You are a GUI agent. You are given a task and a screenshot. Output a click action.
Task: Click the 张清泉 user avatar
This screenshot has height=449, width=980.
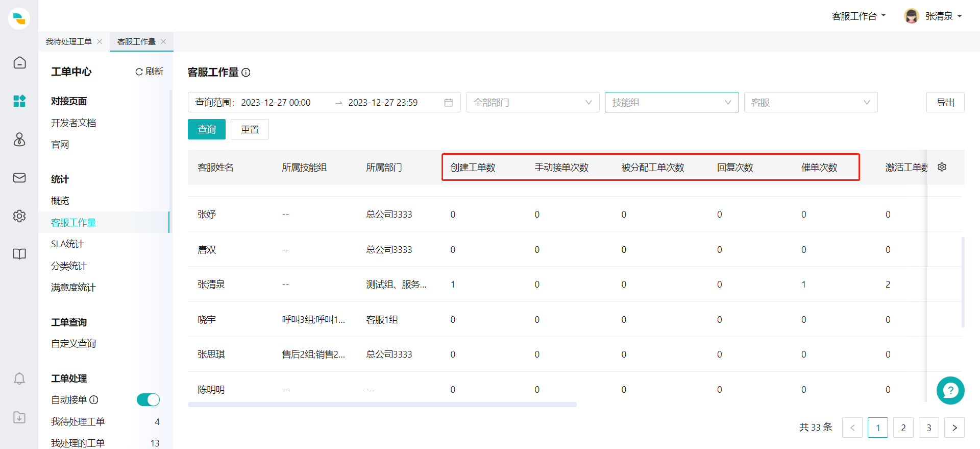pos(911,16)
